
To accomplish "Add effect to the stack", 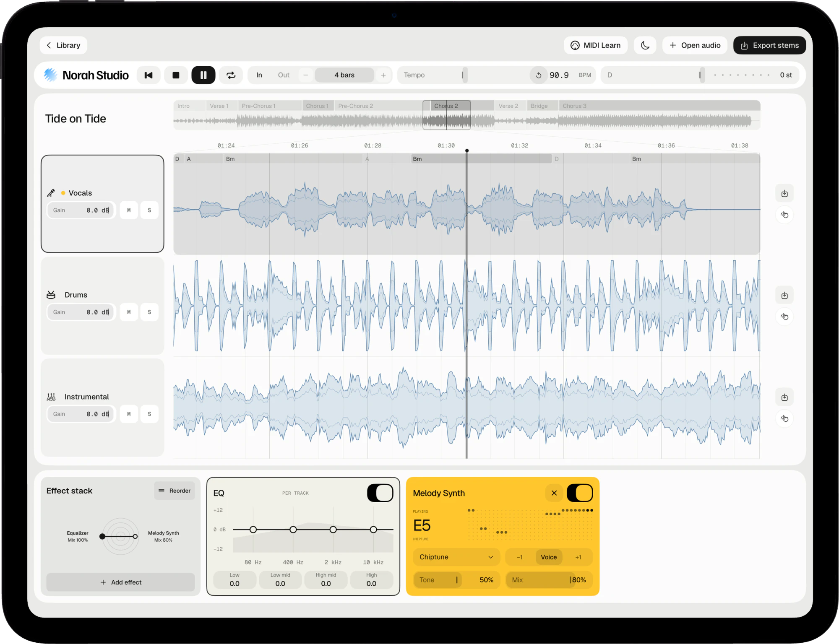I will coord(120,582).
